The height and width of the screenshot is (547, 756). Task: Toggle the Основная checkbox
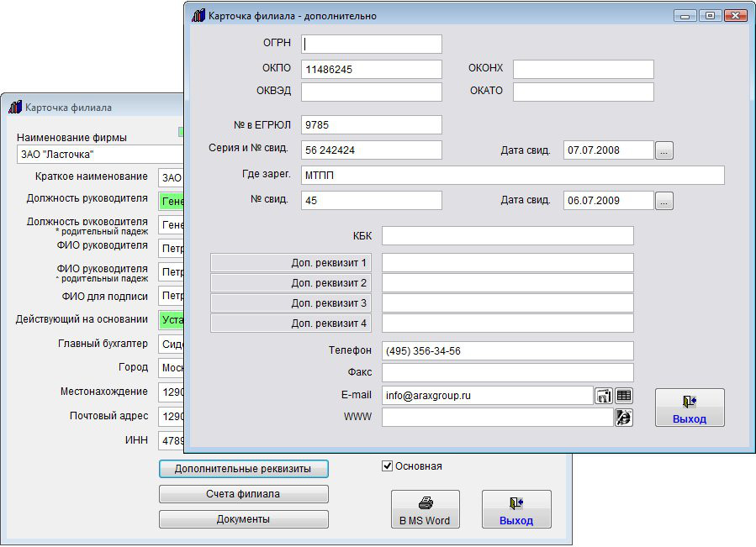[387, 466]
